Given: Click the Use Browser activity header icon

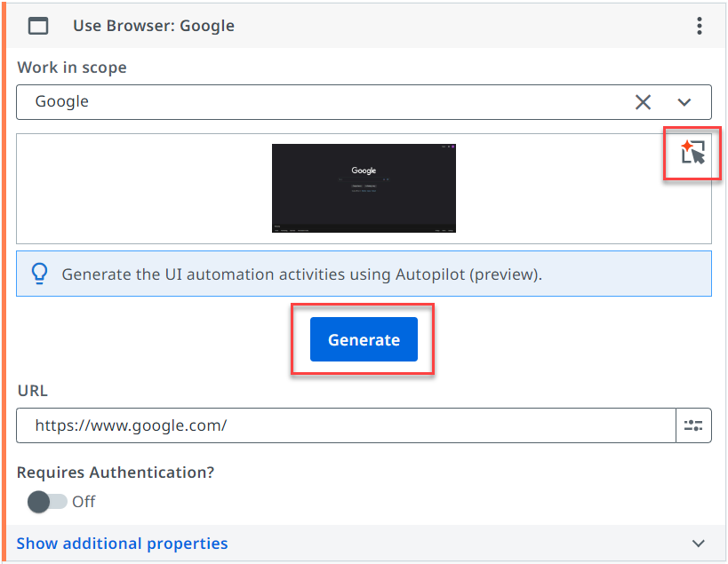Looking at the screenshot, I should click(x=37, y=26).
